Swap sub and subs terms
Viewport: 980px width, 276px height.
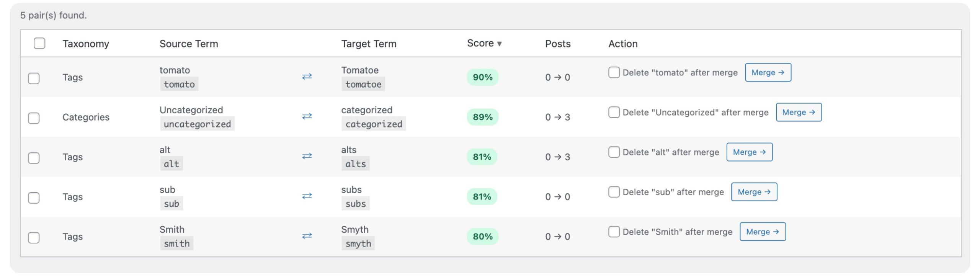pyautogui.click(x=307, y=196)
